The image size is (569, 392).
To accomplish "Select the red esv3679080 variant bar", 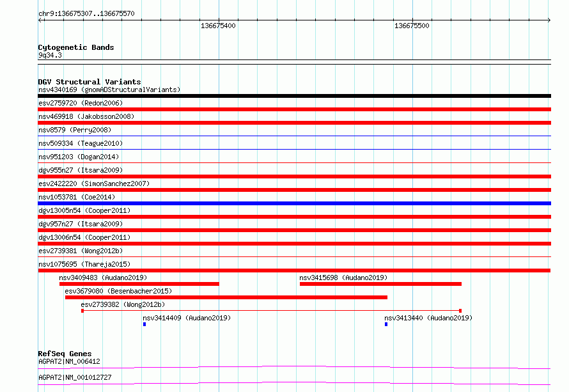I will coord(226,297).
